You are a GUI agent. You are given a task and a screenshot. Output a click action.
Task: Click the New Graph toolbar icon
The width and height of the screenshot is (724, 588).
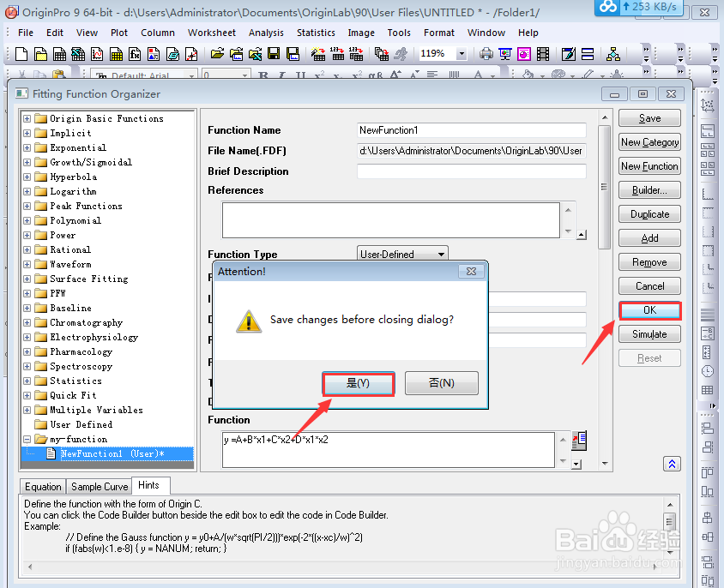pyautogui.click(x=97, y=54)
